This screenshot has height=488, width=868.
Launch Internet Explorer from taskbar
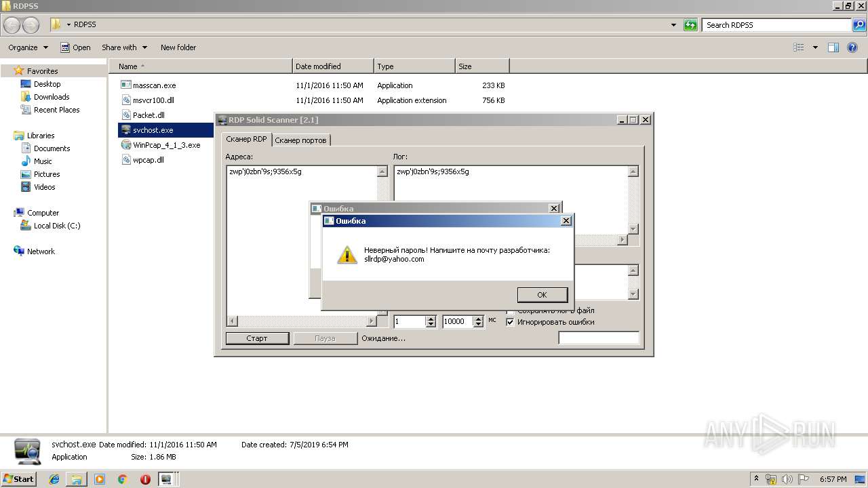pyautogui.click(x=54, y=479)
